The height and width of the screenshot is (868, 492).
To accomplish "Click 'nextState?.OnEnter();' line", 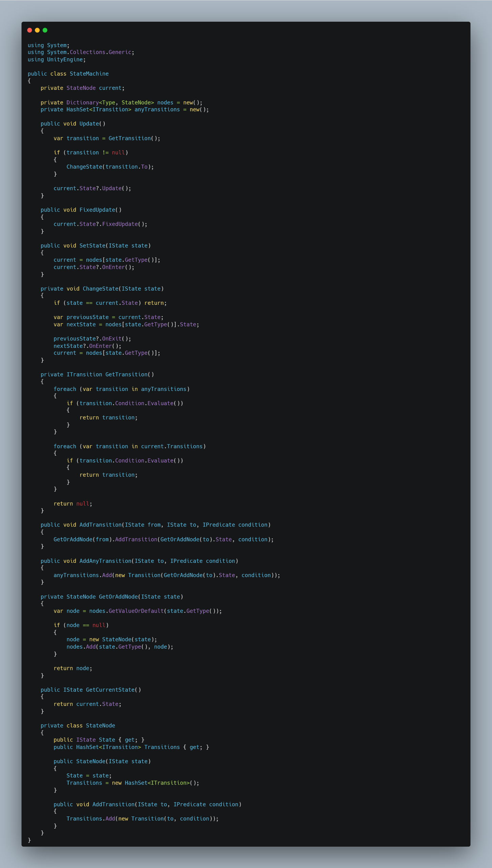I will pos(87,346).
